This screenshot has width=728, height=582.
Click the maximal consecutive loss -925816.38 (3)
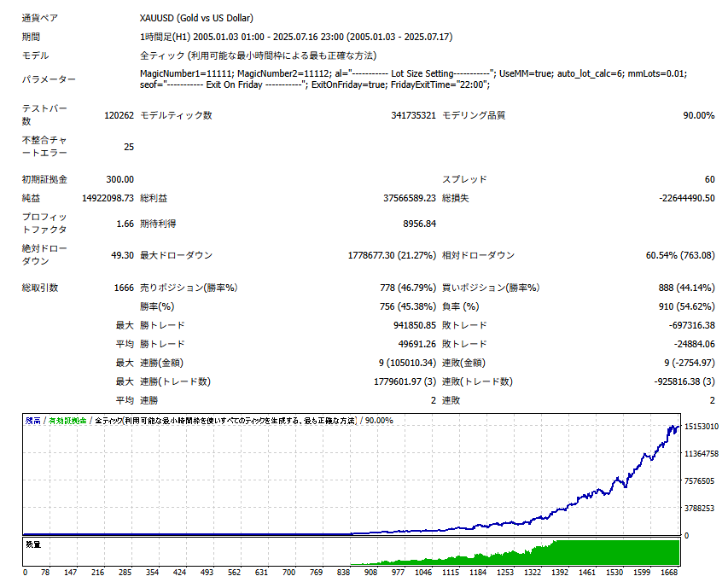point(684,381)
